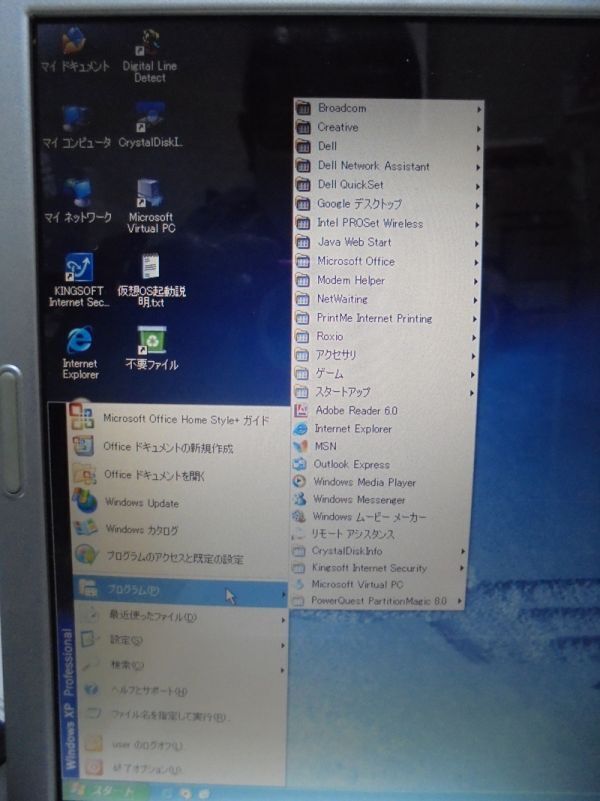Open Digital Line Detect desktop shortcut
The image size is (600, 801).
[x=150, y=56]
